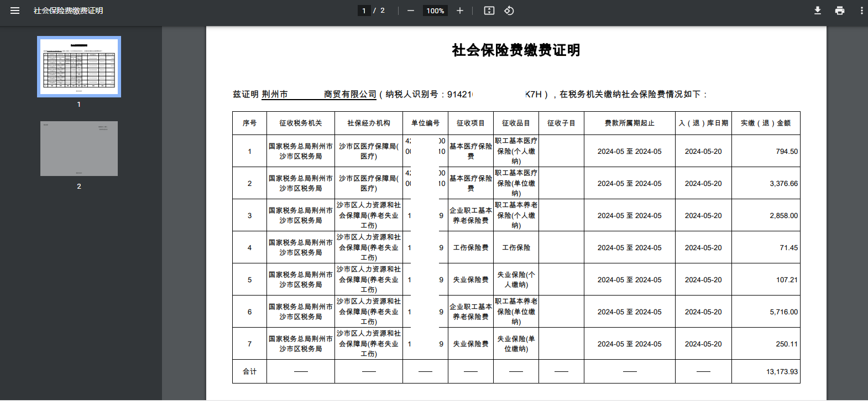Click the page number input field
The image size is (868, 404).
364,11
